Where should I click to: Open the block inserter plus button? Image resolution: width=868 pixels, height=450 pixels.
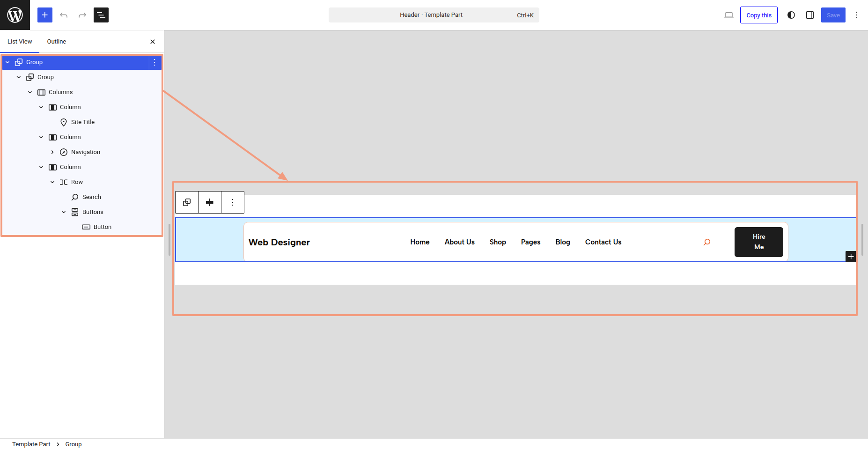coord(45,15)
